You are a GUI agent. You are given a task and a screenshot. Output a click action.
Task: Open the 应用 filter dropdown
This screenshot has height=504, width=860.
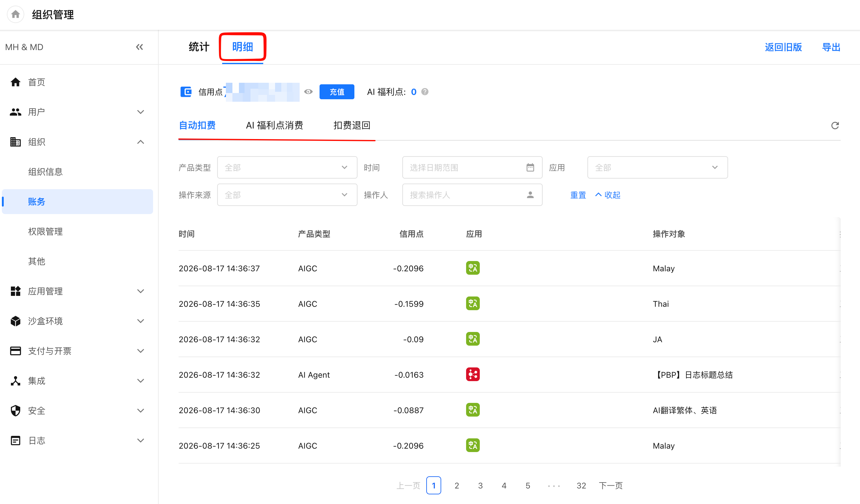(x=657, y=168)
